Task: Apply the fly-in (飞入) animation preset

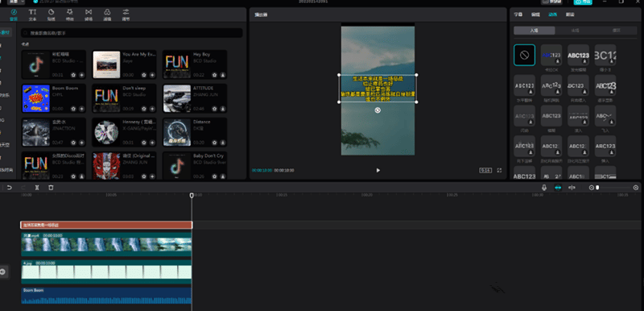Action: (x=605, y=116)
